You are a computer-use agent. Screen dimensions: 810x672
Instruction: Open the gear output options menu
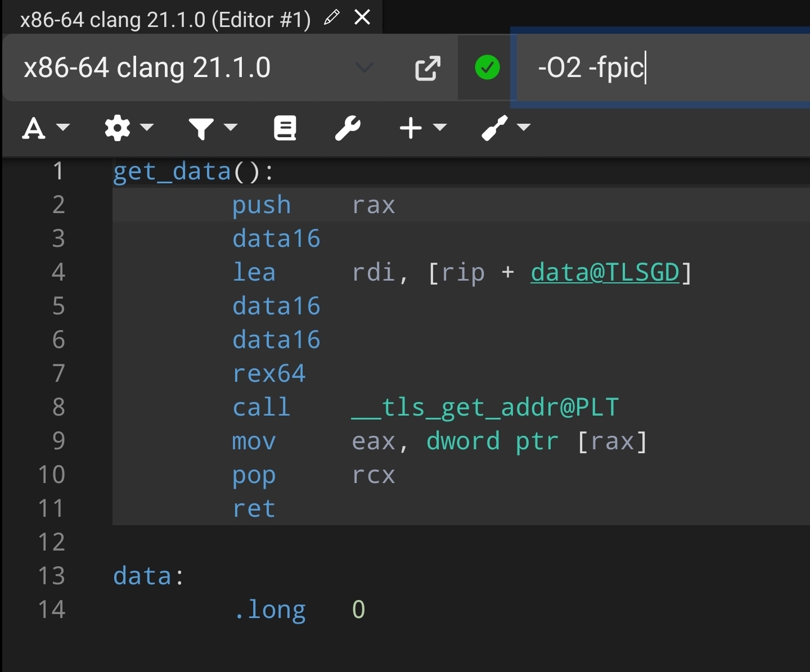coord(129,128)
